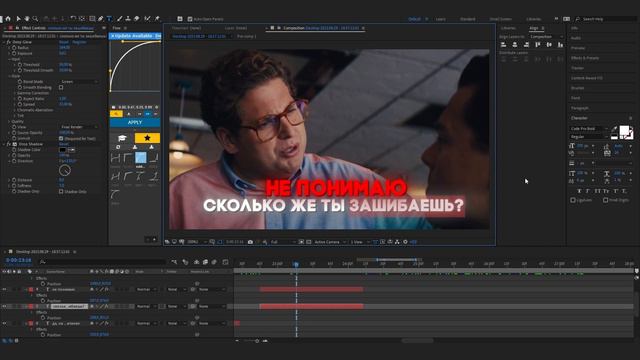Select the Eraser tool

137,19
